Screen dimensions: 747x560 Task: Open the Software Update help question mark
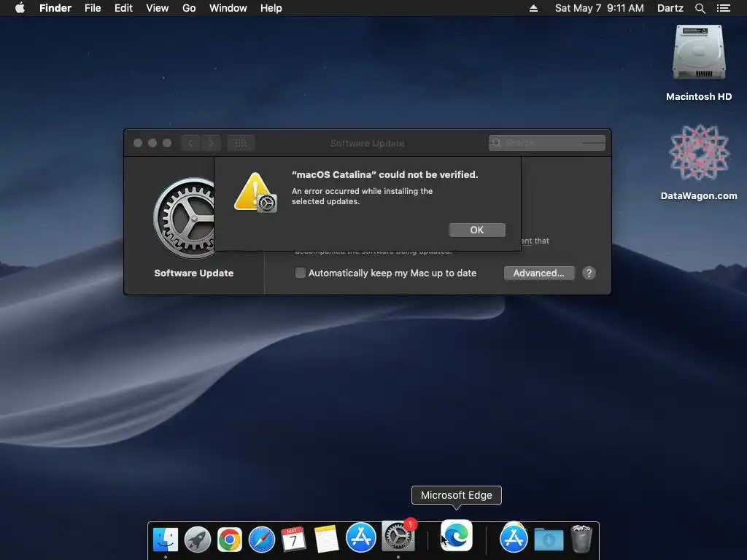pos(589,273)
